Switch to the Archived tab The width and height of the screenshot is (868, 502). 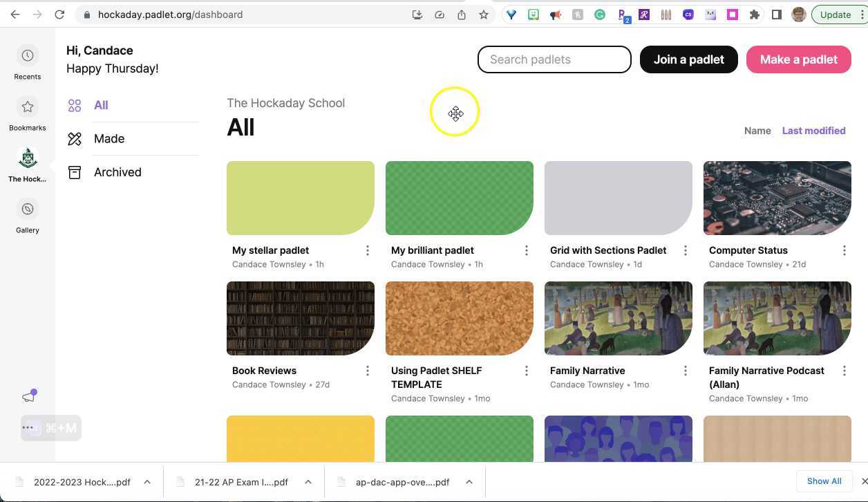117,171
